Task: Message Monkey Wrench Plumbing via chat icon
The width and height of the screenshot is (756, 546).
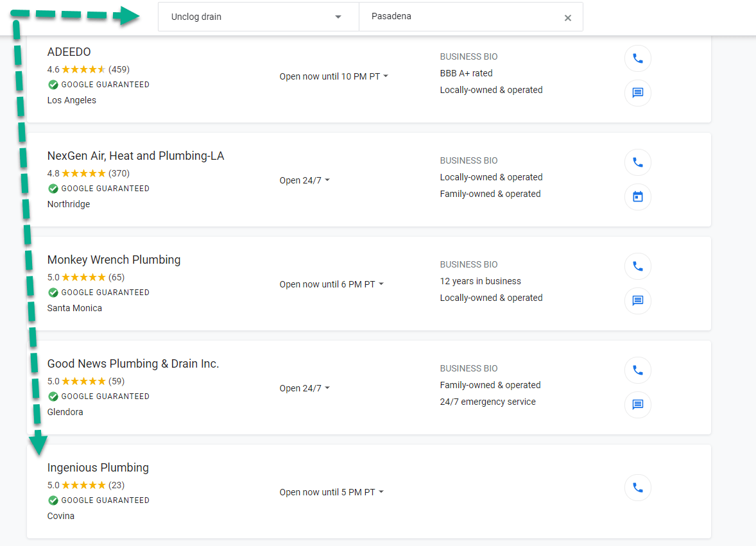Action: [x=637, y=301]
